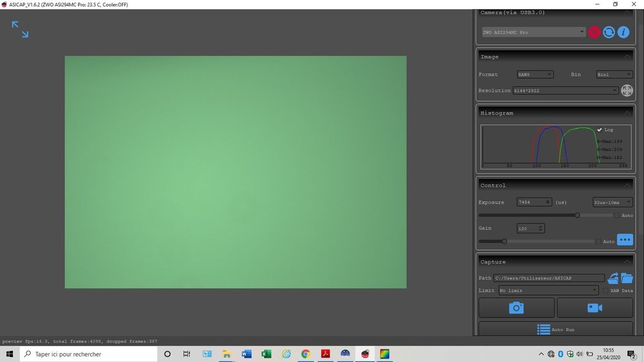This screenshot has width=644, height=362.
Task: Click the Gain slider handle
Action: click(504, 242)
